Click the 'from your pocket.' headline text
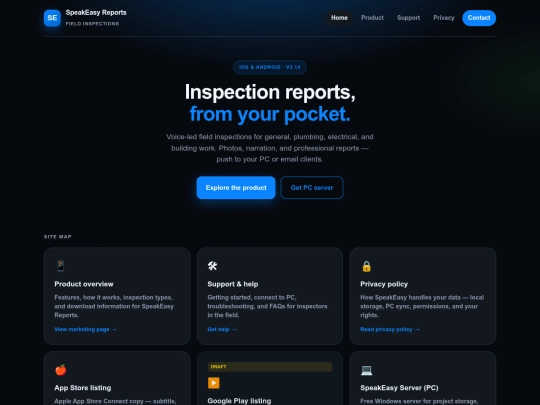Screen dimensions: 540x405 [270, 114]
